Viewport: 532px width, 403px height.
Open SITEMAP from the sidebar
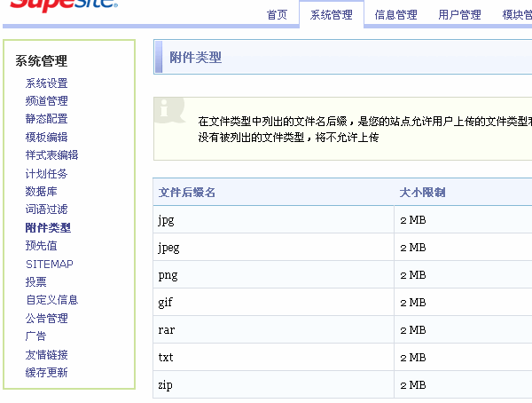(x=50, y=264)
